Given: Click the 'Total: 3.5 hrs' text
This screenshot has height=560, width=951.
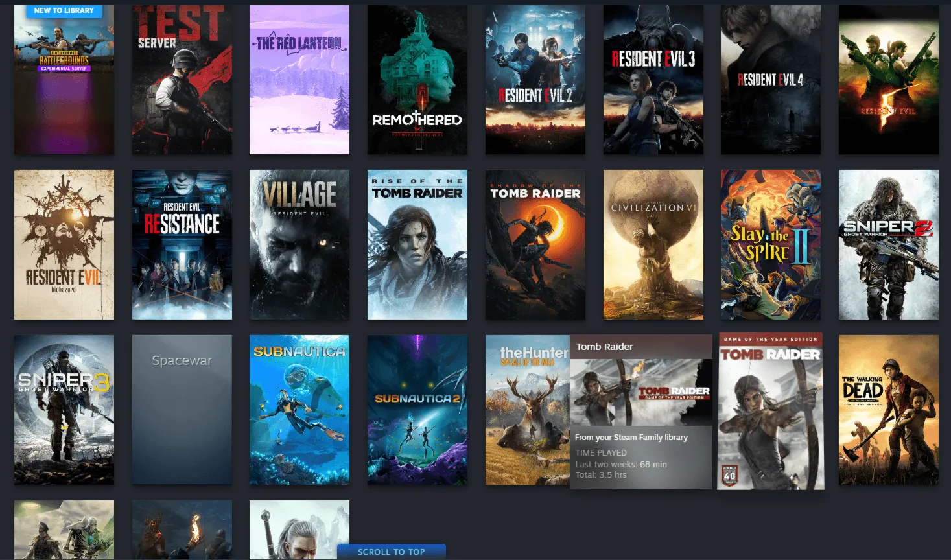Looking at the screenshot, I should point(601,474).
